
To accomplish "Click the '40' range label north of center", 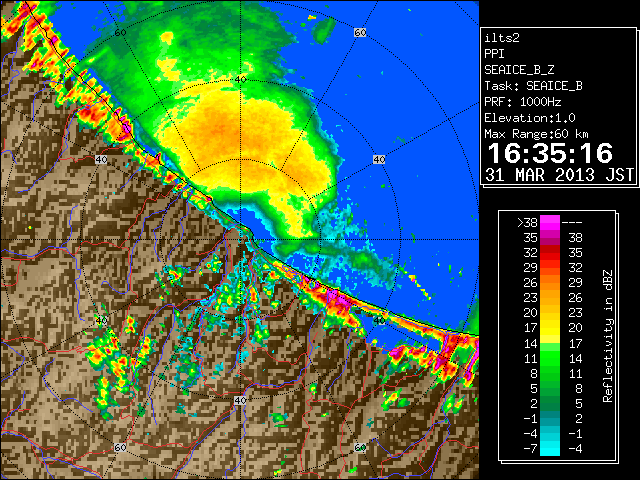I will click(x=240, y=80).
